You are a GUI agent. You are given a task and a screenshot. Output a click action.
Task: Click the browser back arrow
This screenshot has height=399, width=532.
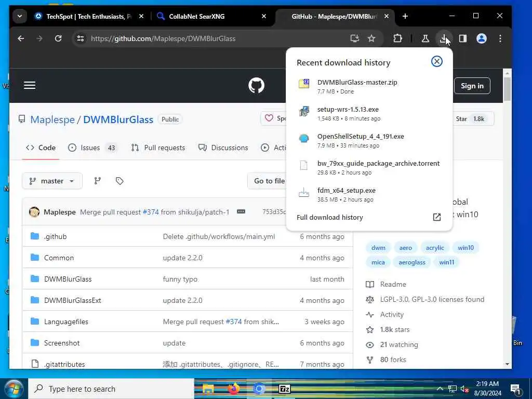click(x=21, y=38)
